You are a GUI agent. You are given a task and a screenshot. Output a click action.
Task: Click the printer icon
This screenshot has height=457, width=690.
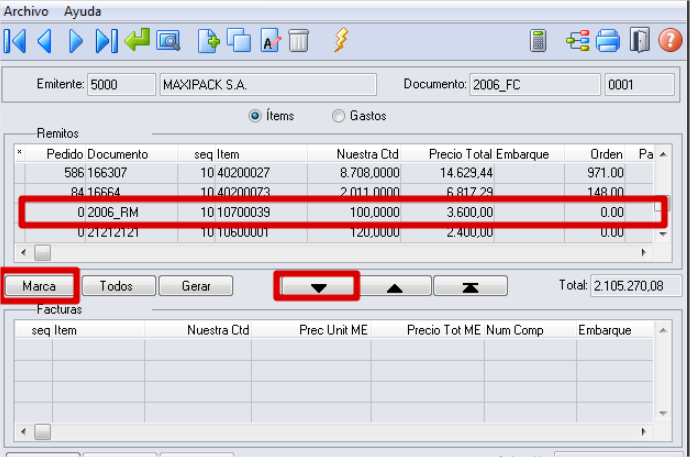pyautogui.click(x=608, y=40)
